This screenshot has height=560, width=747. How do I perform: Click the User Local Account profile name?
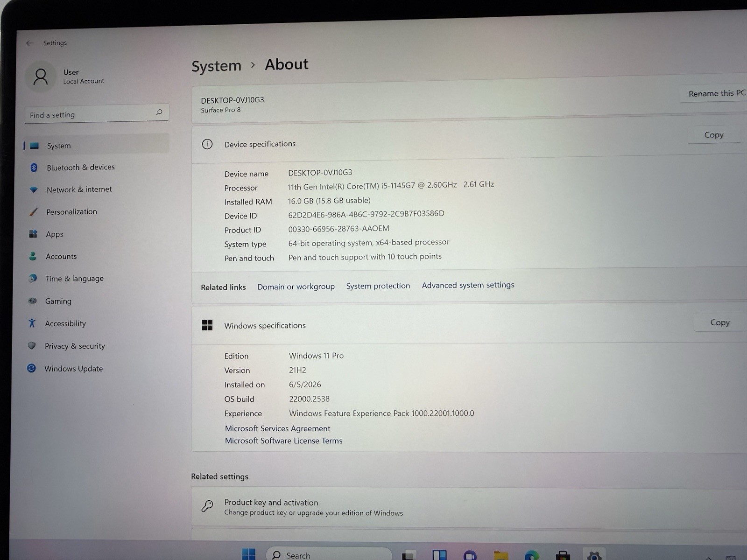[84, 77]
